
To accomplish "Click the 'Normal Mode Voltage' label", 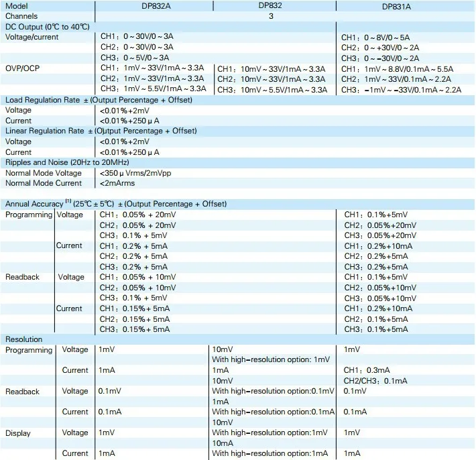I will point(44,173).
